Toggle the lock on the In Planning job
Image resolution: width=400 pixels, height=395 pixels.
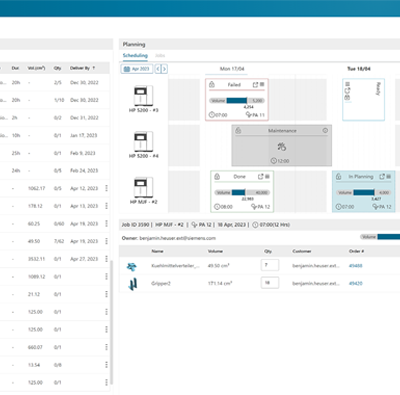pos(339,177)
